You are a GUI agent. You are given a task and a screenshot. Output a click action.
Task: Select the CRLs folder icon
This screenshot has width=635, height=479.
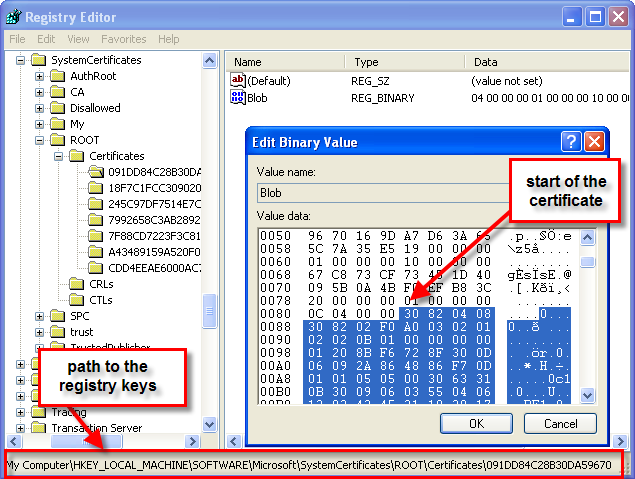pyautogui.click(x=78, y=284)
